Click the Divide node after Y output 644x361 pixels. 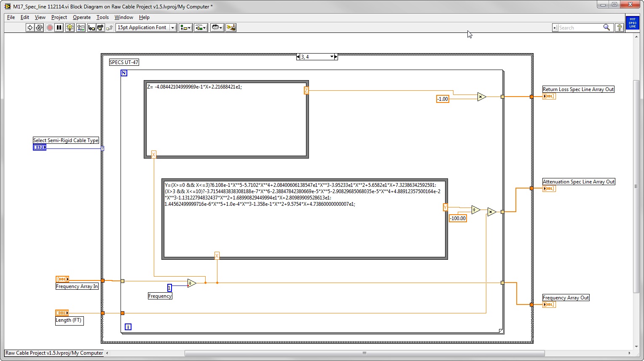click(476, 210)
